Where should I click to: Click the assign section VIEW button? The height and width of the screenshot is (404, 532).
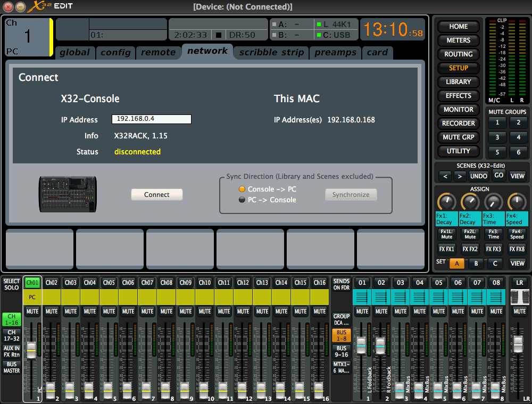click(518, 263)
